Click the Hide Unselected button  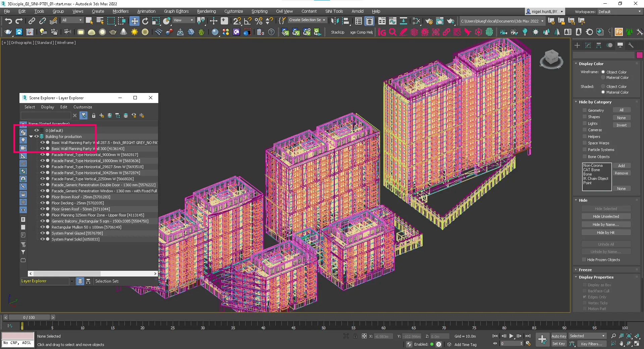[x=606, y=216]
